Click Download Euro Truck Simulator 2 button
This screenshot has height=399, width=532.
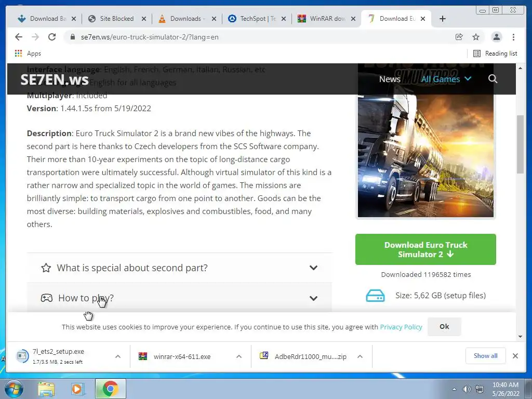coord(425,249)
